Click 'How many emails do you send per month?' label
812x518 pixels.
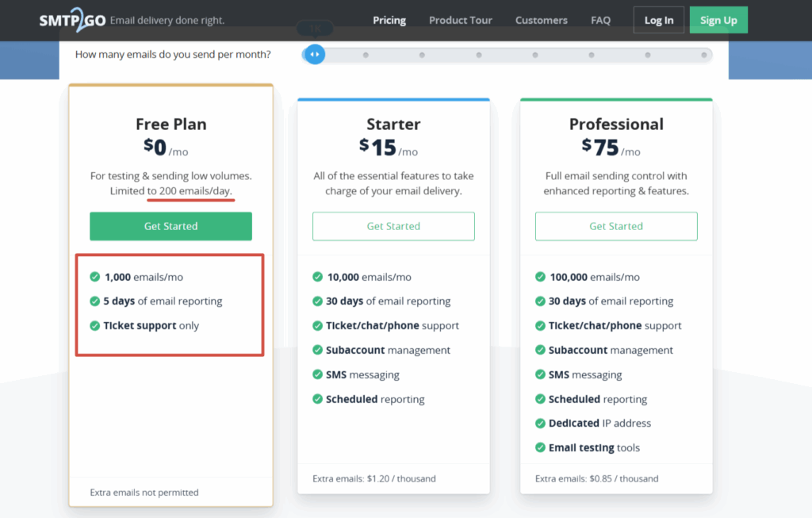[x=173, y=55]
